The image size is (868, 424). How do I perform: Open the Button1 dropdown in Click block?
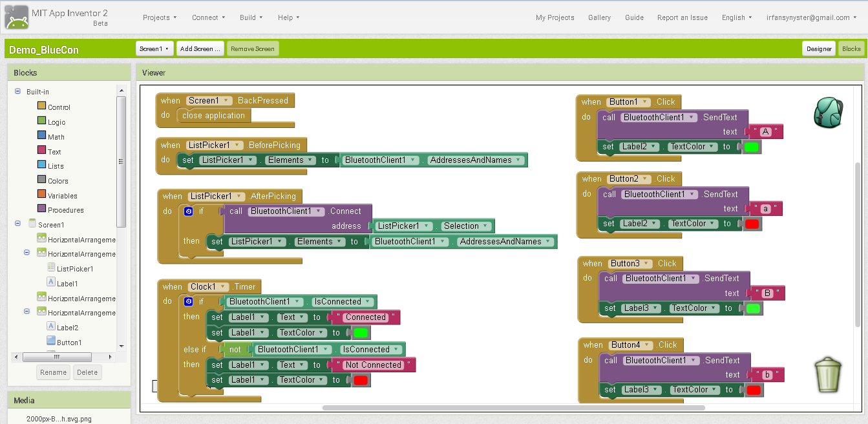(x=630, y=102)
